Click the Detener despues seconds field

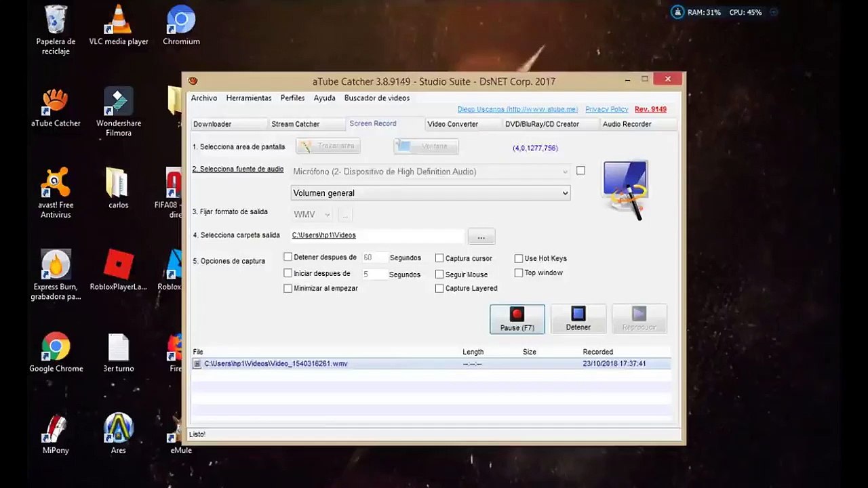374,258
